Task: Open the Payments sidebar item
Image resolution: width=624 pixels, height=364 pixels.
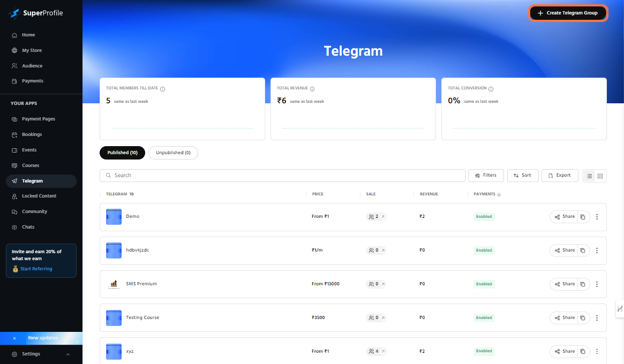Action: (x=33, y=81)
